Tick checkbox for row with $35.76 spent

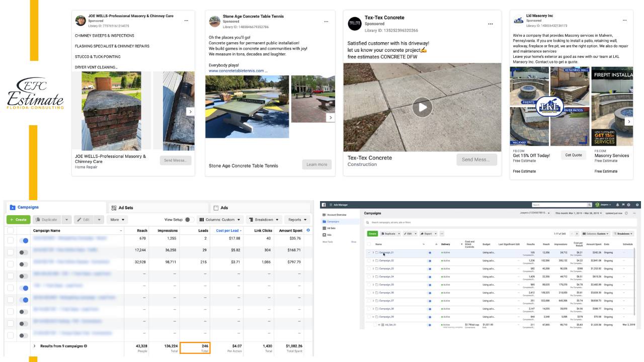(x=10, y=240)
